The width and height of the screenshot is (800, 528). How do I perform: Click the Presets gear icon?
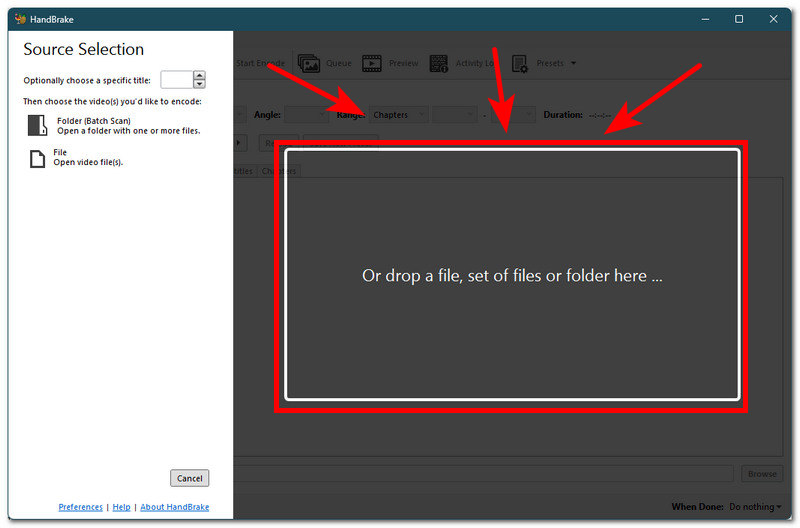[x=520, y=63]
